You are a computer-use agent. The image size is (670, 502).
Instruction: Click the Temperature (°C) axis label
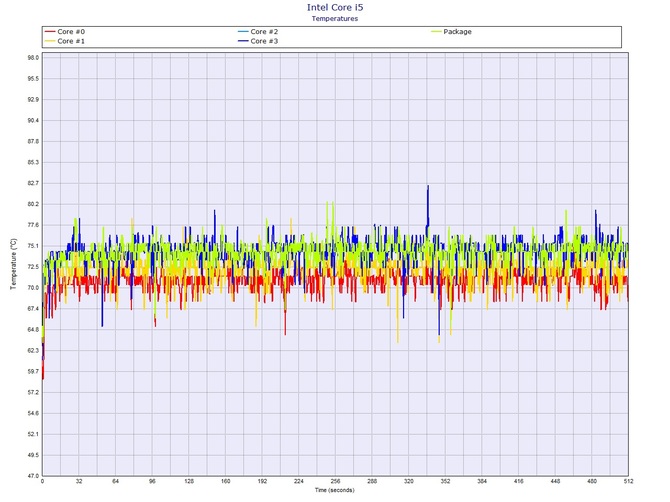pos(13,264)
